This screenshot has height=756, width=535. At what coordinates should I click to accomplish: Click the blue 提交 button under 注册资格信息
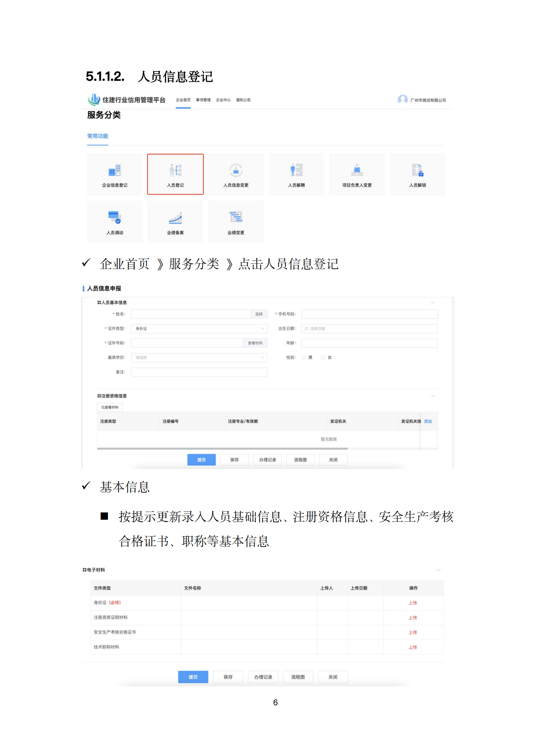pyautogui.click(x=201, y=460)
